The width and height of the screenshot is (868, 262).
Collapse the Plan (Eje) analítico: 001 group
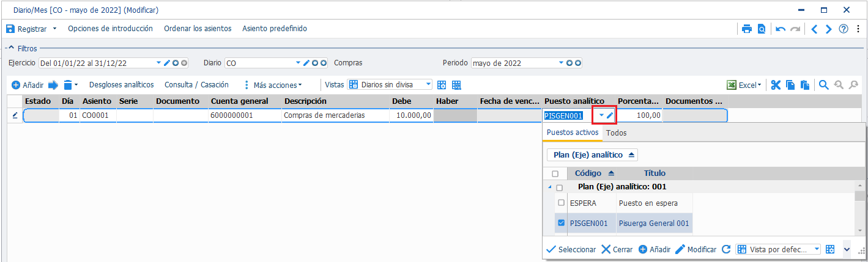pyautogui.click(x=549, y=187)
